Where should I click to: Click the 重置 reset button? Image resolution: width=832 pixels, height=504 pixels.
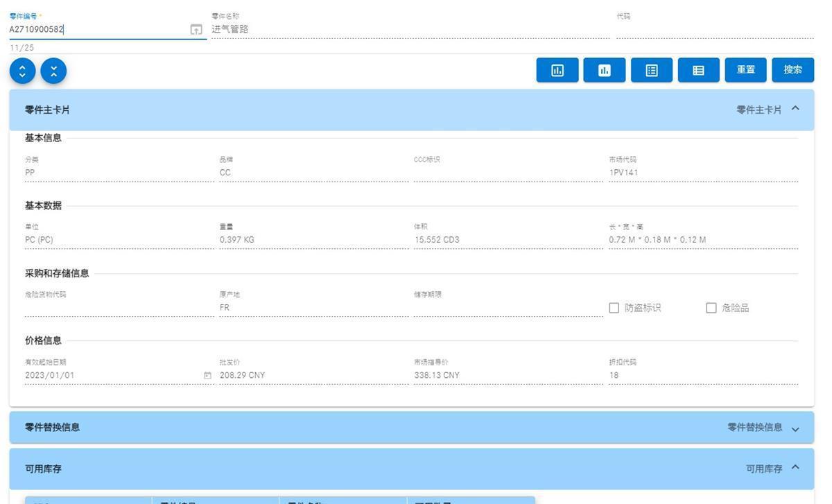[746, 70]
